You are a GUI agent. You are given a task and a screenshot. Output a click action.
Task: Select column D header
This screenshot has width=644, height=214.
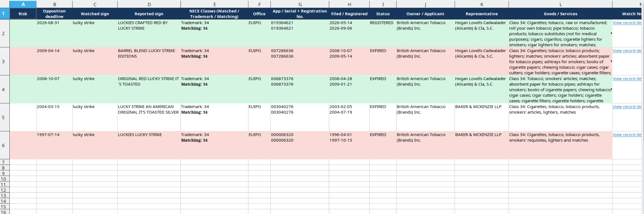click(x=149, y=4)
